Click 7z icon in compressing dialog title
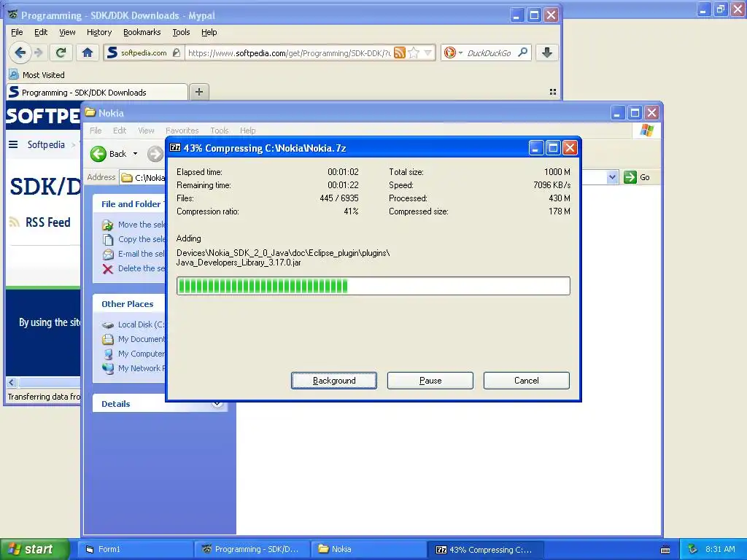This screenshot has width=747, height=560. point(175,147)
